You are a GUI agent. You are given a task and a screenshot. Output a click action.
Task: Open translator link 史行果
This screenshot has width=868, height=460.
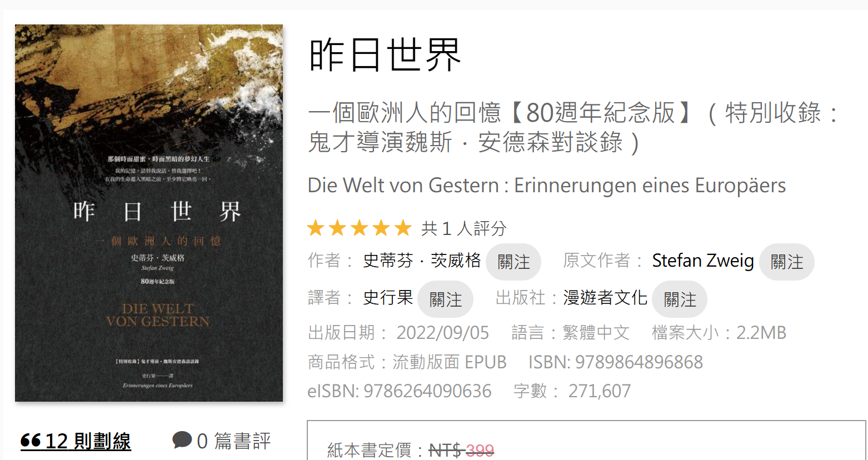(x=388, y=298)
